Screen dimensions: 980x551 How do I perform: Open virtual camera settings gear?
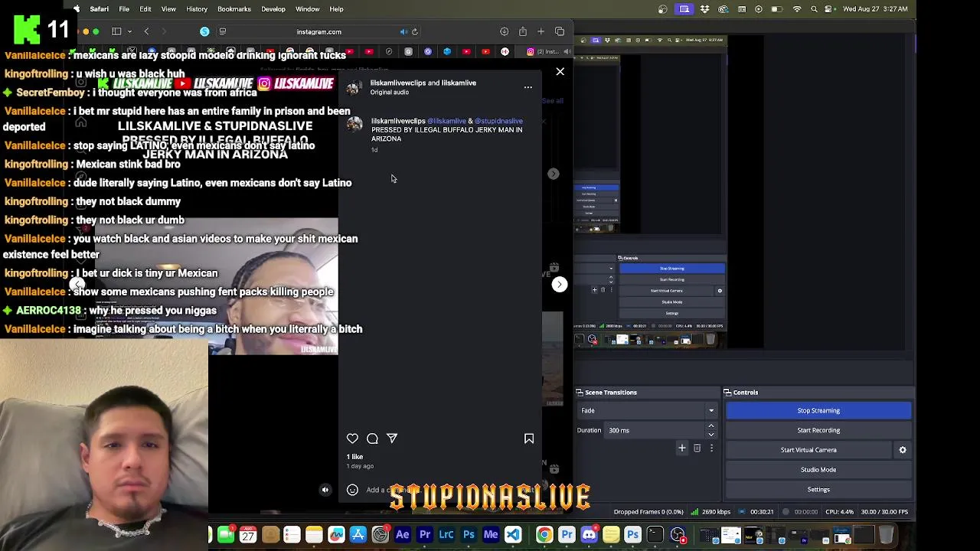(x=903, y=450)
